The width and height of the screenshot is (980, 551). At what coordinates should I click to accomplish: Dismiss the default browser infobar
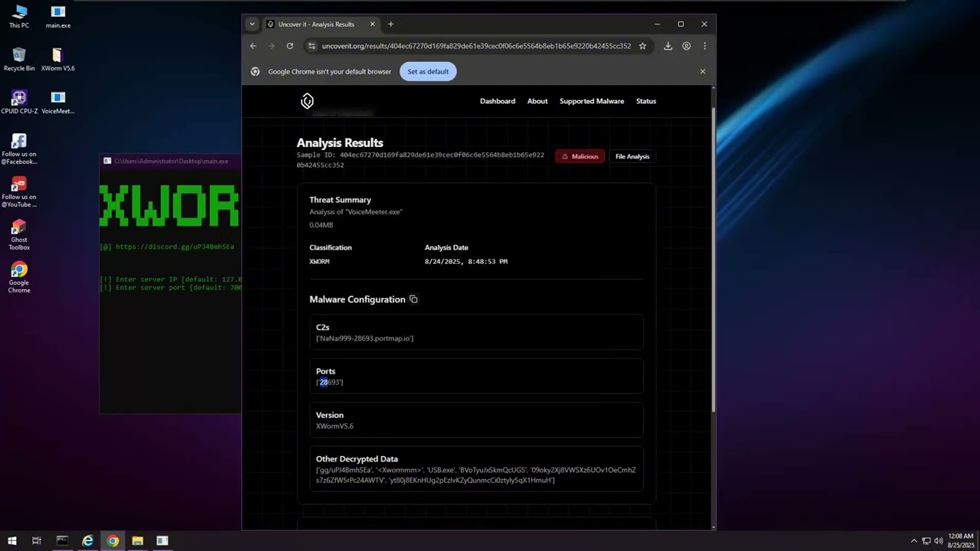coord(703,72)
